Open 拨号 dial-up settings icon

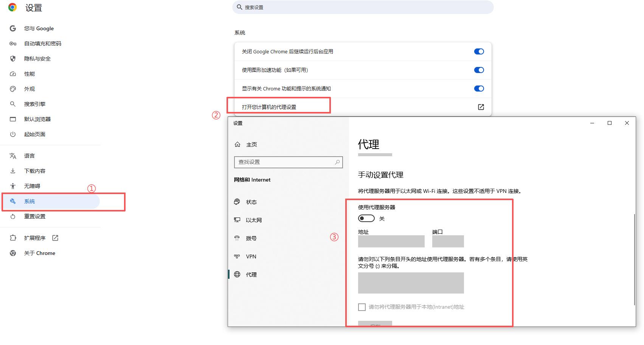(238, 238)
